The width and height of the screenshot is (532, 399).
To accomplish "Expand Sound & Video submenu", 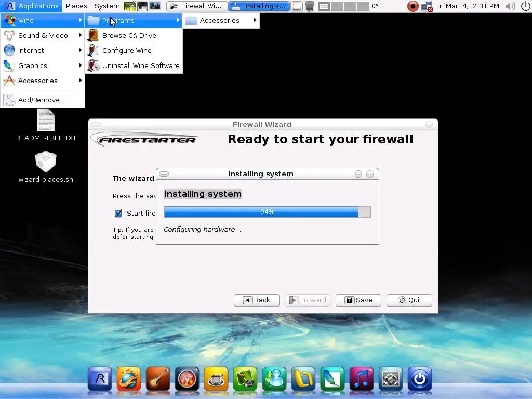I will pyautogui.click(x=43, y=35).
